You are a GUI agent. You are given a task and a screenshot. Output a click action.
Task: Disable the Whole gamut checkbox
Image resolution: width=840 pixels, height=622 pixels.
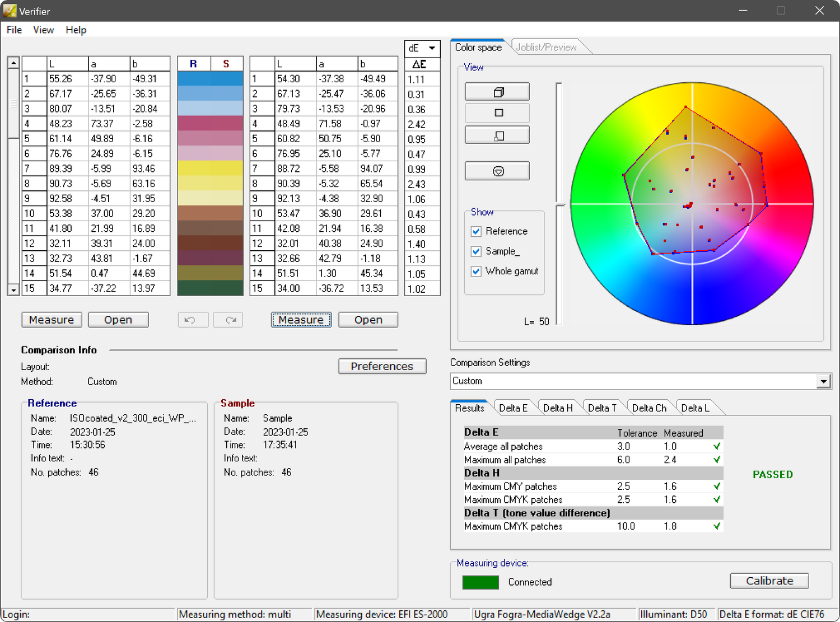475,271
